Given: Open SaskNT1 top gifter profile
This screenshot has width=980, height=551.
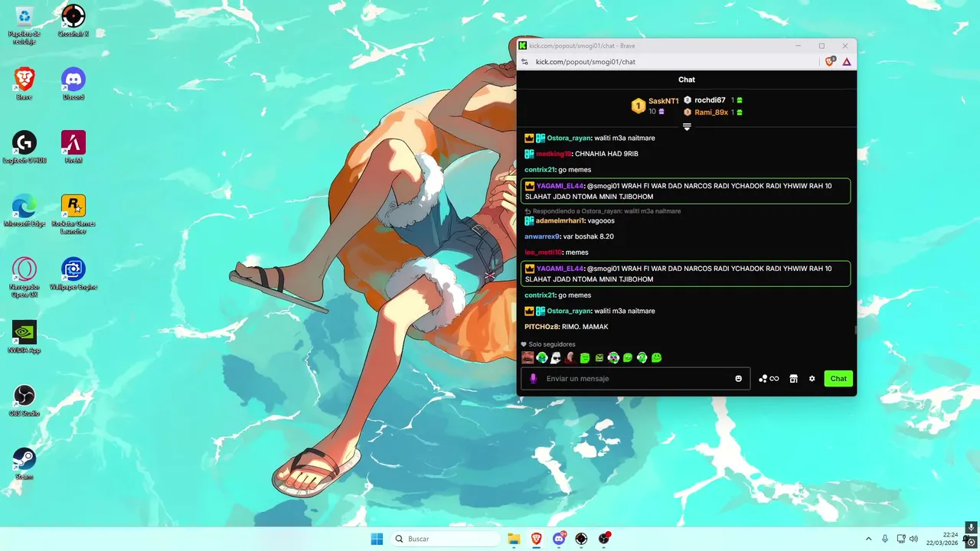Looking at the screenshot, I should [x=663, y=101].
